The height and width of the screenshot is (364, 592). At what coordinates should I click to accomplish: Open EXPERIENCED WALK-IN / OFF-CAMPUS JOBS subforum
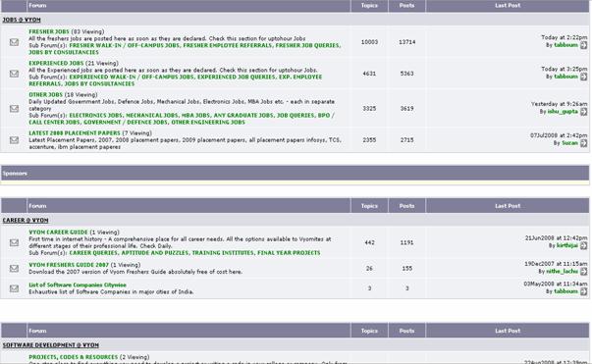pyautogui.click(x=132, y=77)
